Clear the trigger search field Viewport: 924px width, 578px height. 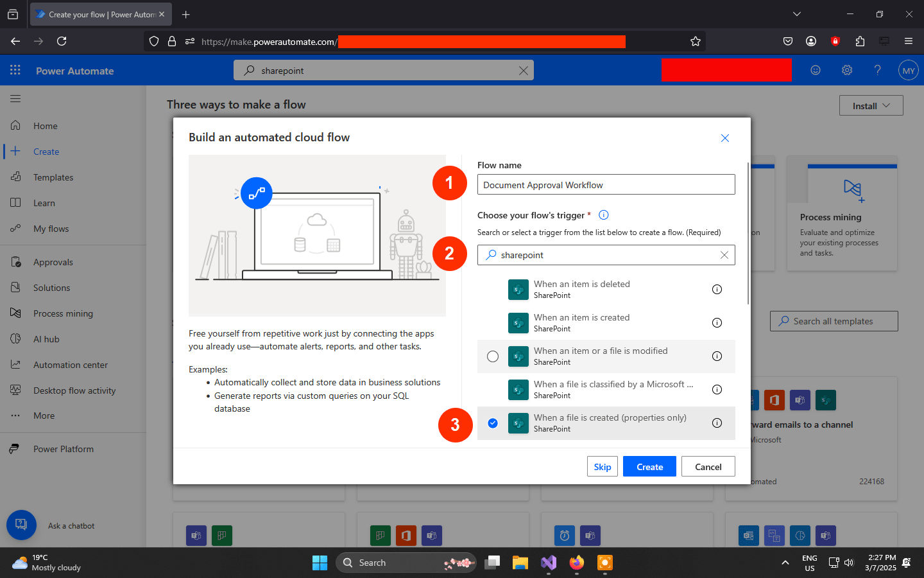(x=724, y=255)
